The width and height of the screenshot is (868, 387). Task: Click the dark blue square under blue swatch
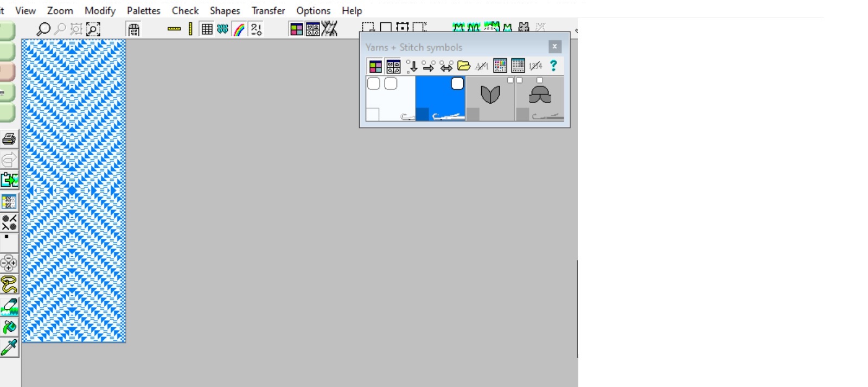pos(422,114)
